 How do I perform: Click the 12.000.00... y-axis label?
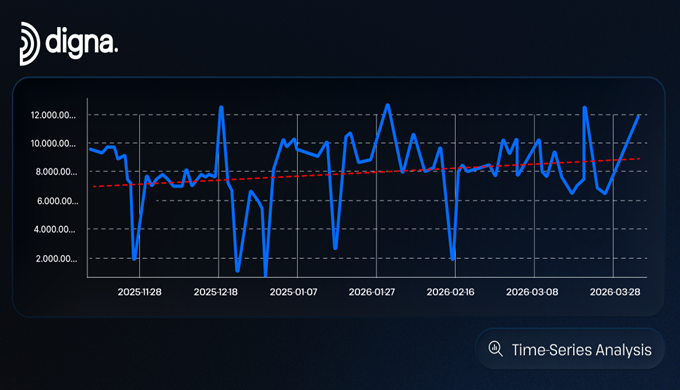click(x=53, y=115)
